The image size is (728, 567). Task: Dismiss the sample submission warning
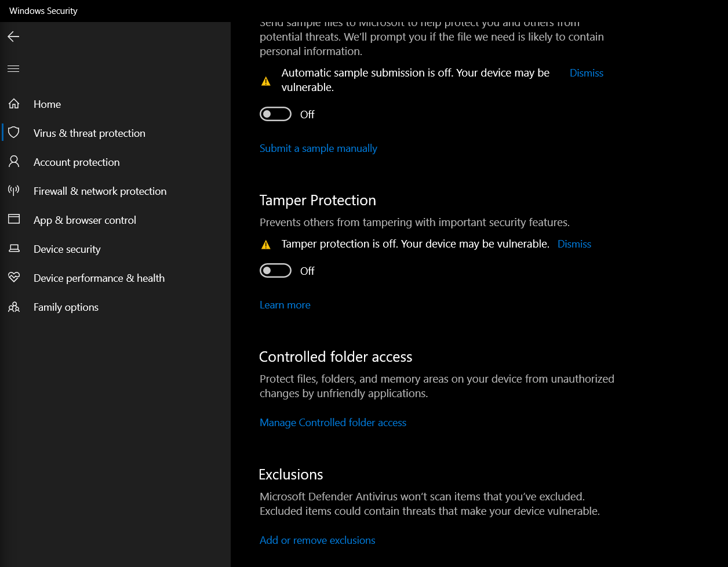pyautogui.click(x=586, y=72)
